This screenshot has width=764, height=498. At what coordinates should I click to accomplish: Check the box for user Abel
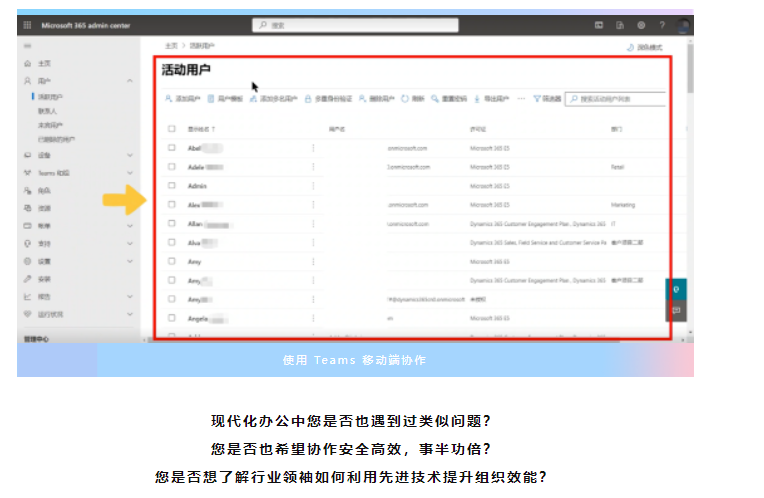point(172,148)
